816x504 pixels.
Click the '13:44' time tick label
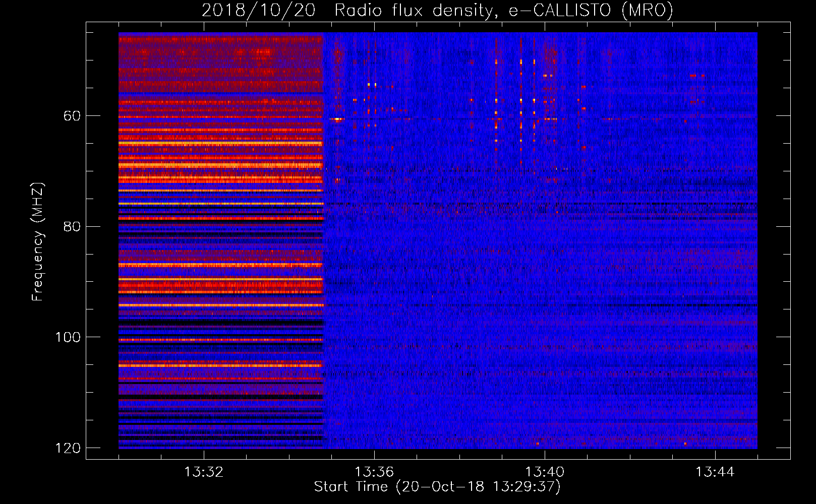click(715, 472)
